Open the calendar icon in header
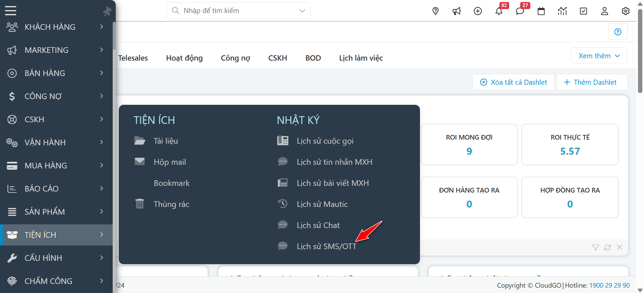 (541, 11)
